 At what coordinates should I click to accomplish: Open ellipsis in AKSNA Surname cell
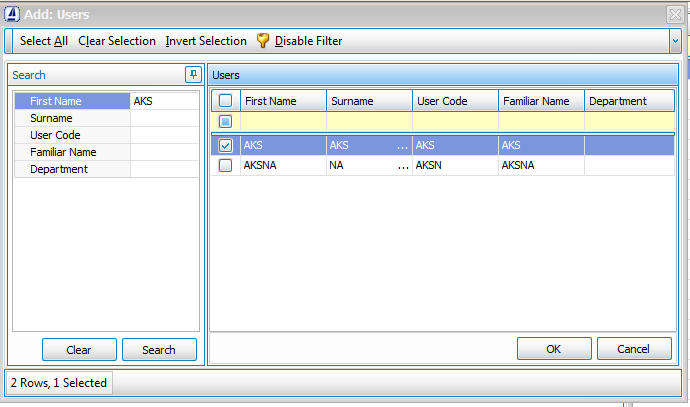point(403,167)
